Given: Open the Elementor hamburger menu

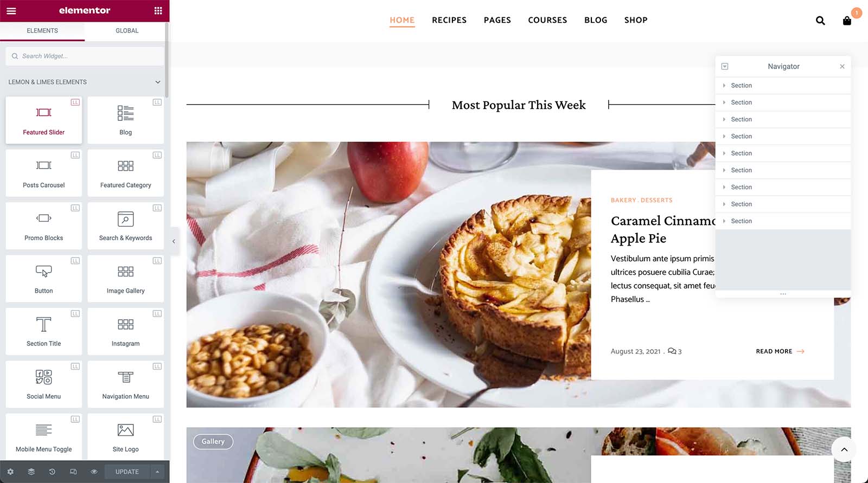Looking at the screenshot, I should pos(11,11).
